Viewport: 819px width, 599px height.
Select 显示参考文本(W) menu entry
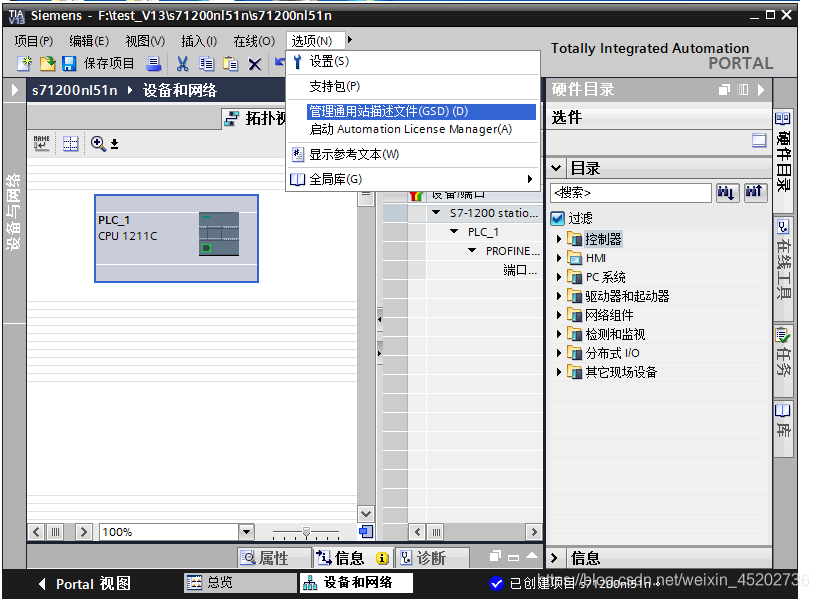click(x=413, y=154)
